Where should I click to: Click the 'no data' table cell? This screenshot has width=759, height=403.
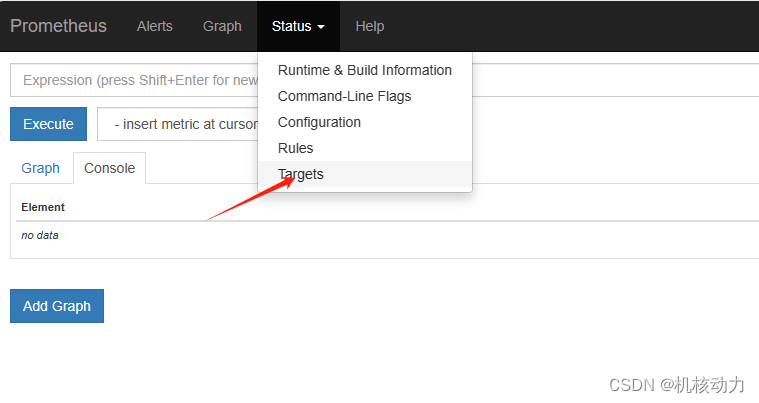[x=40, y=236]
